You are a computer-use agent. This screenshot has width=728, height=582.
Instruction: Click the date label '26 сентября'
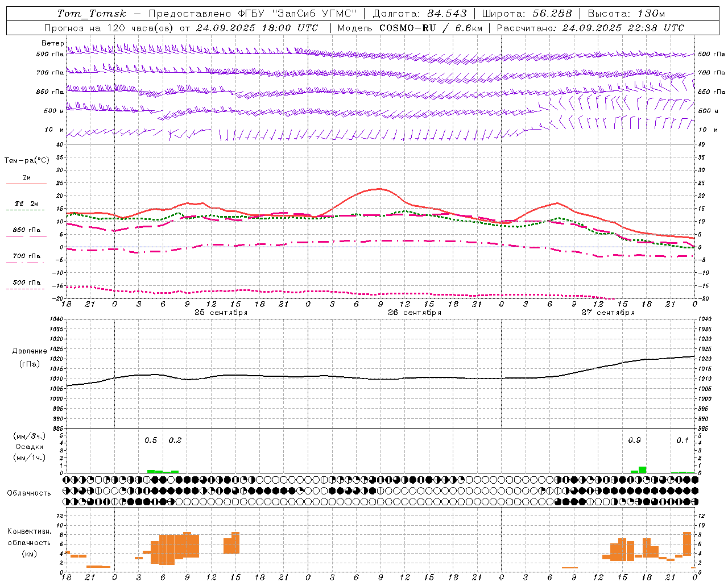pos(415,313)
